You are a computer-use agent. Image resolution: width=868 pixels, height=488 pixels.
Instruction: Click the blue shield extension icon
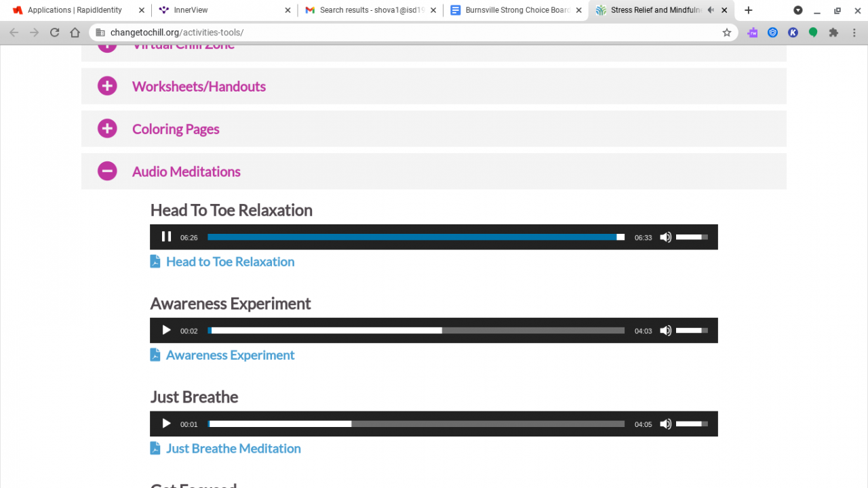[x=772, y=33]
